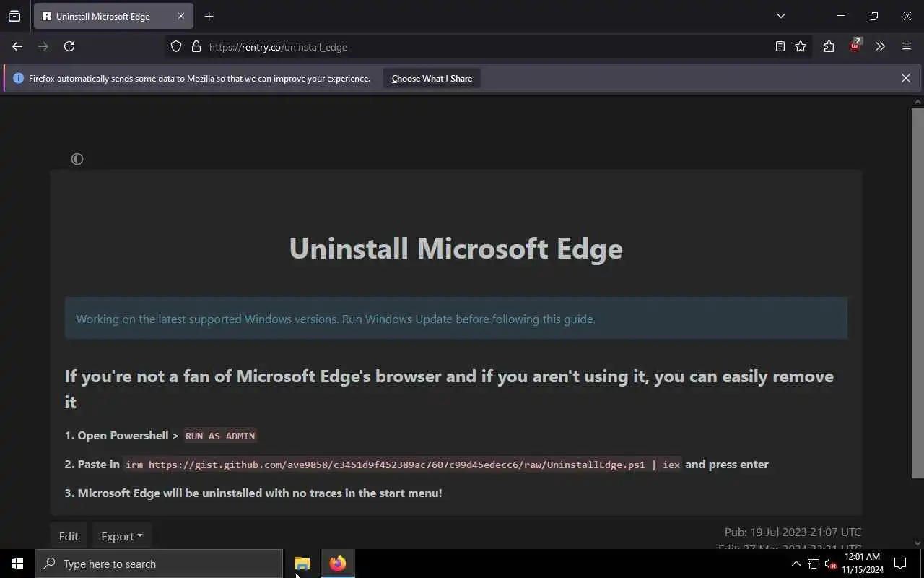Viewport: 924px width, 578px height.
Task: Minimize the Firefox window
Action: (841, 16)
